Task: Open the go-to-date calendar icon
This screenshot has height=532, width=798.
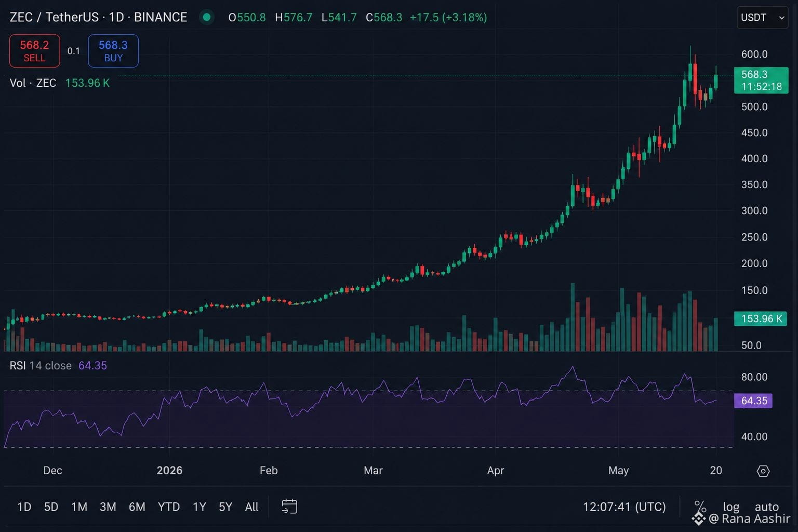Action: tap(289, 506)
